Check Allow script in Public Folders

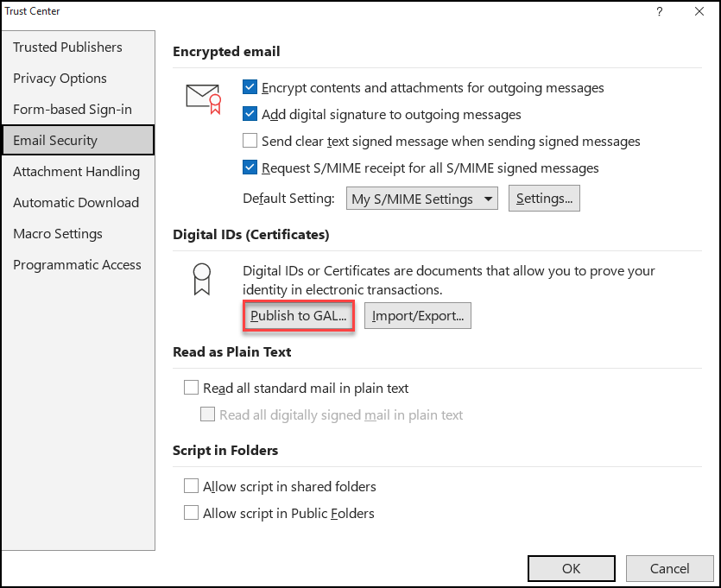tap(192, 513)
